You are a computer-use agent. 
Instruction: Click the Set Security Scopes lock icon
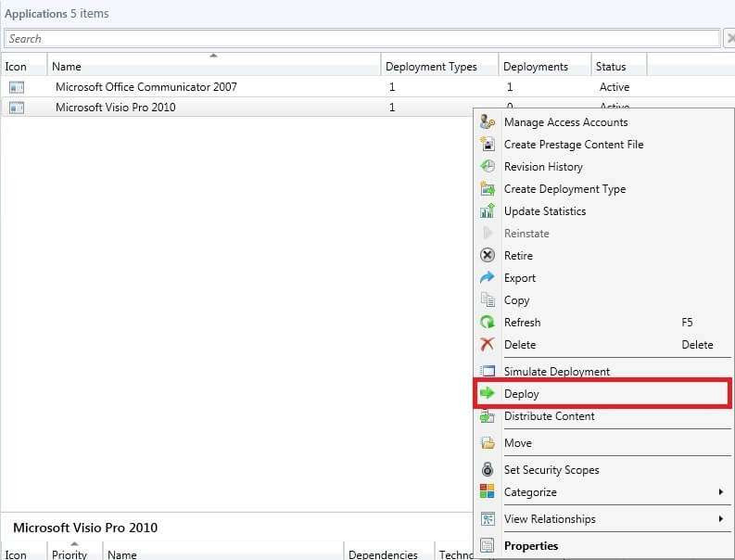(x=487, y=469)
